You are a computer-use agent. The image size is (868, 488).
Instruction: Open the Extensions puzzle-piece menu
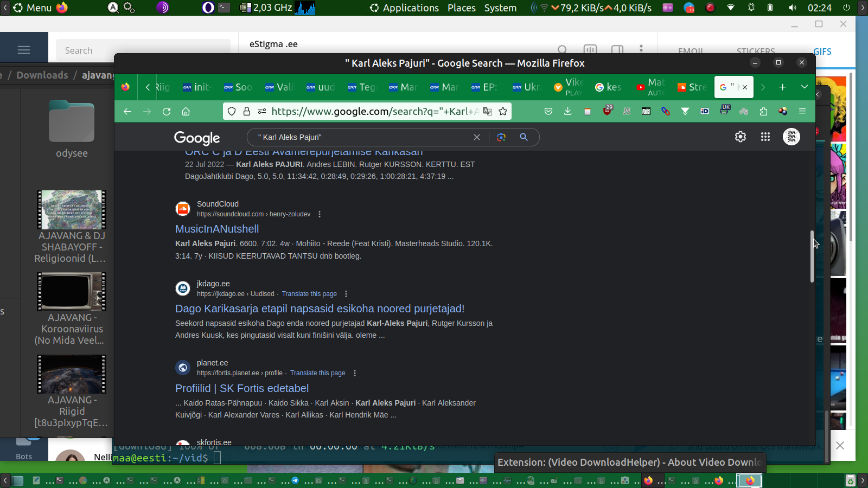coord(763,111)
